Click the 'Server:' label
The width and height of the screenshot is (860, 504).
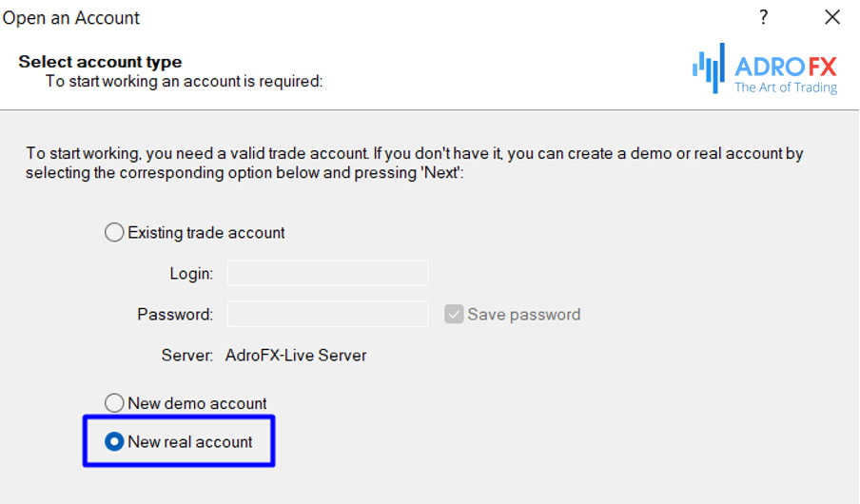pyautogui.click(x=187, y=356)
